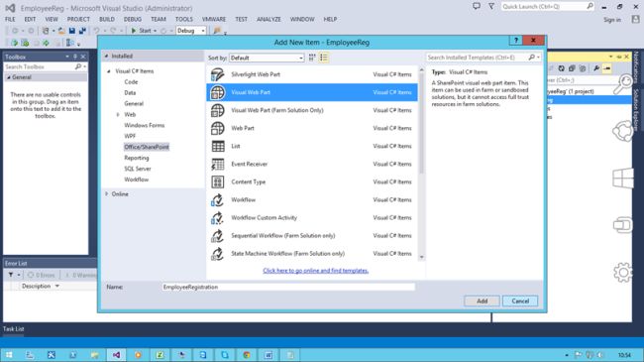Collapse the General group in Toolbox
The height and width of the screenshot is (362, 644).
[x=9, y=77]
